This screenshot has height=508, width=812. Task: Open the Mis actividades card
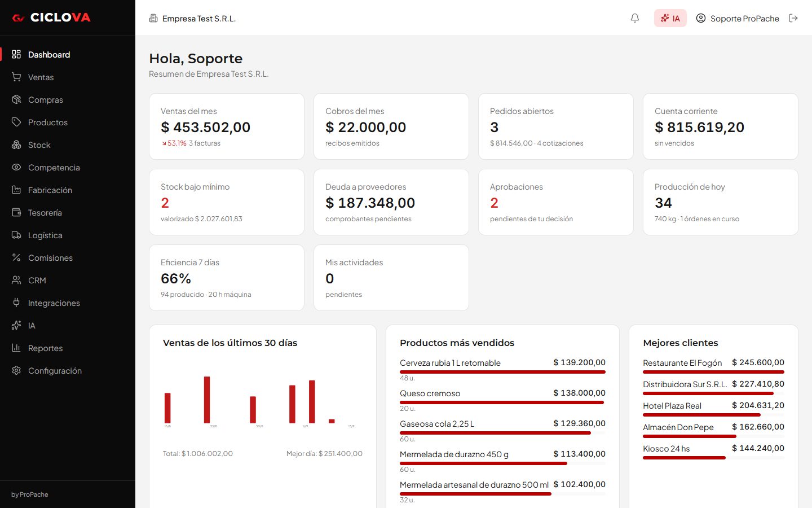[x=391, y=278]
